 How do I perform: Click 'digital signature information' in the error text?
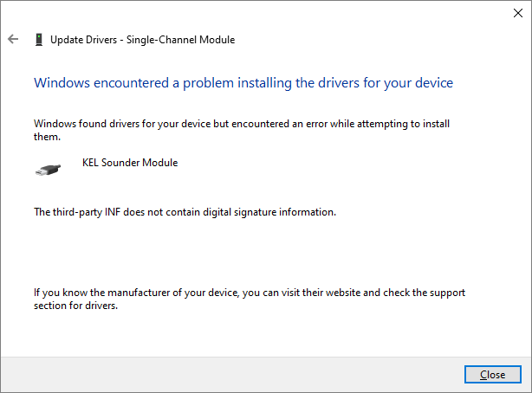(269, 212)
